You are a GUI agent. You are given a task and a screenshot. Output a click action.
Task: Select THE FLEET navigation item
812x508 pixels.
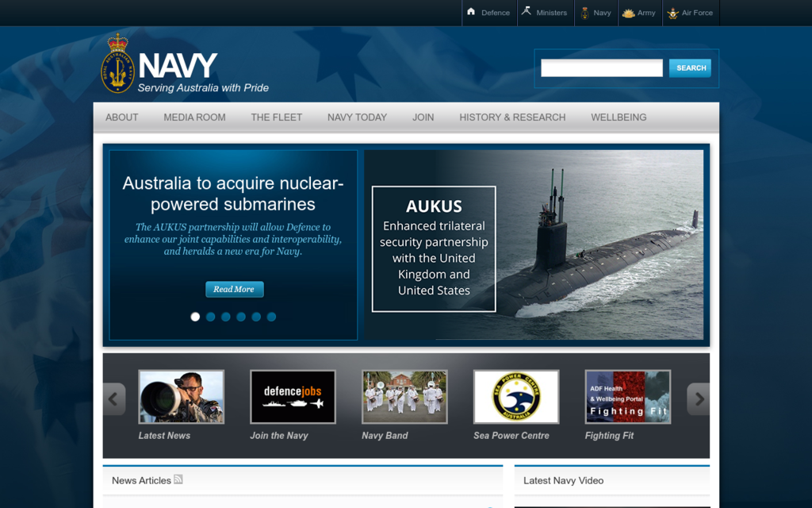pos(276,117)
